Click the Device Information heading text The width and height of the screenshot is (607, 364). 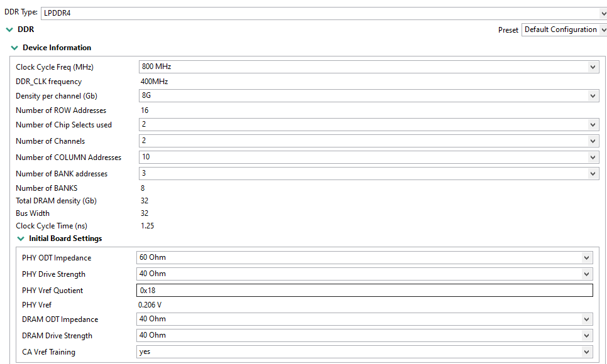[x=57, y=48]
